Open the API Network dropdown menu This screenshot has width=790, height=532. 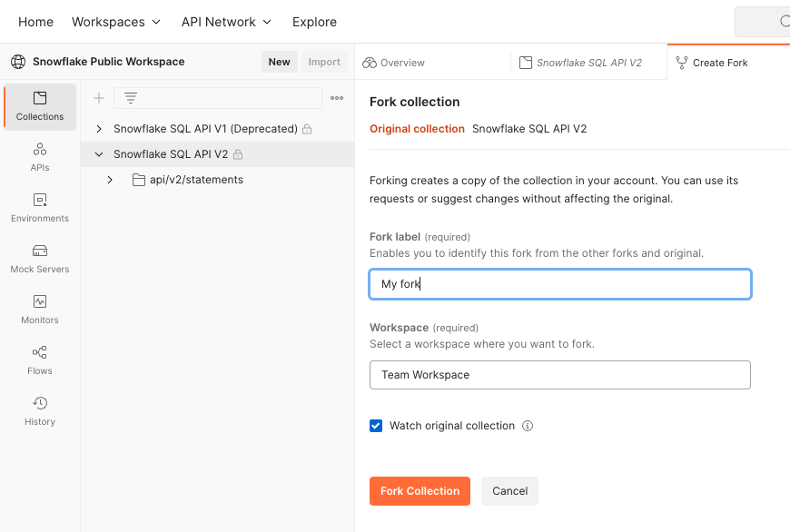pyautogui.click(x=226, y=22)
